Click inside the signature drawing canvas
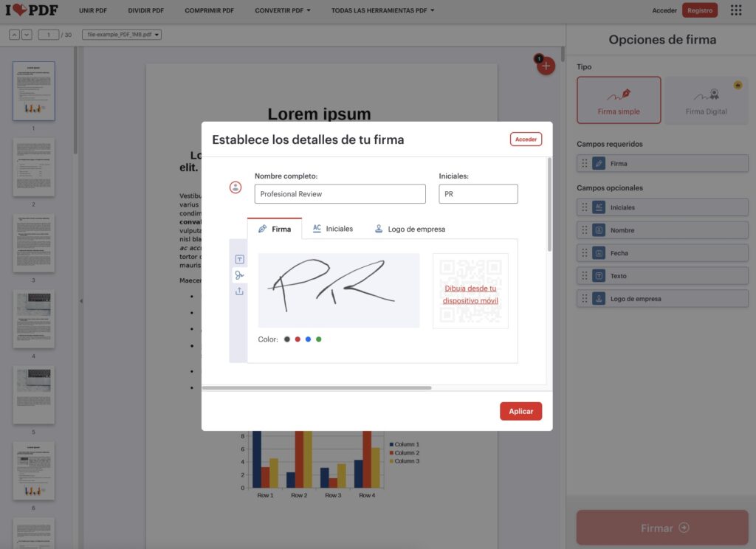 click(338, 290)
